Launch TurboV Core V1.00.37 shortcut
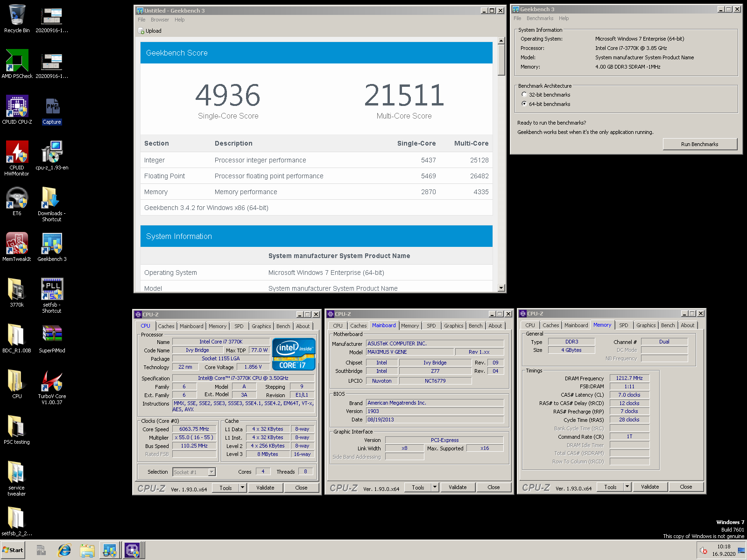This screenshot has width=747, height=560. coord(52,387)
